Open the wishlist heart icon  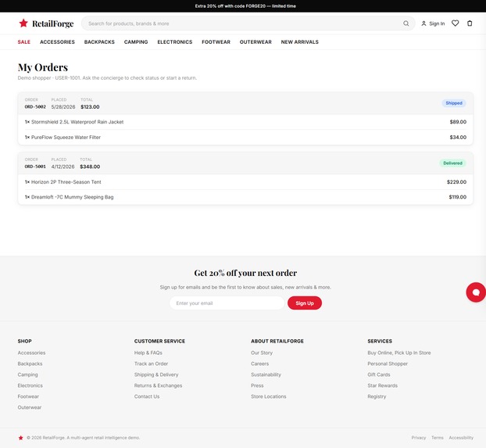(455, 23)
